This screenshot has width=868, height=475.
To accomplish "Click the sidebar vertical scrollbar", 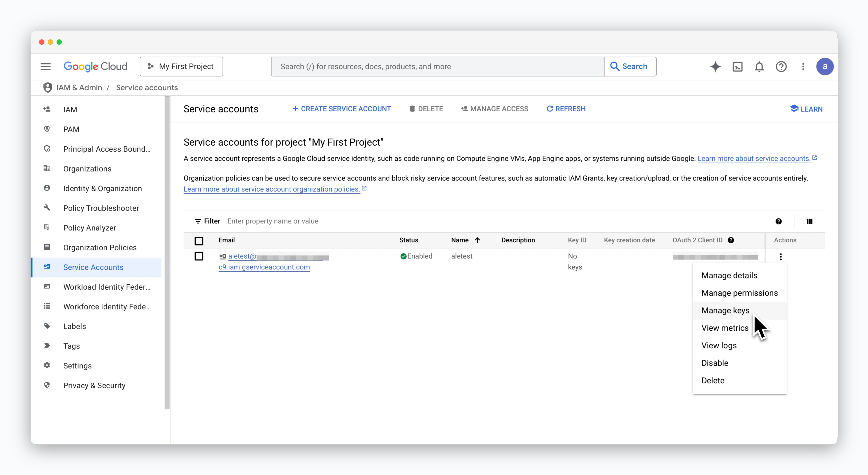I will (x=167, y=252).
